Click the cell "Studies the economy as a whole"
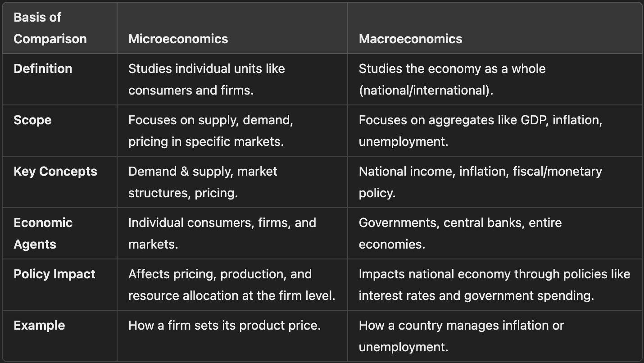This screenshot has width=644, height=363. pyautogui.click(x=452, y=79)
